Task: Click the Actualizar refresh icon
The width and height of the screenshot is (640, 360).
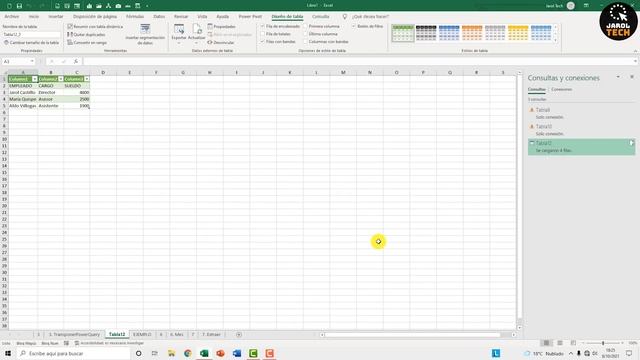Action: (x=197, y=29)
